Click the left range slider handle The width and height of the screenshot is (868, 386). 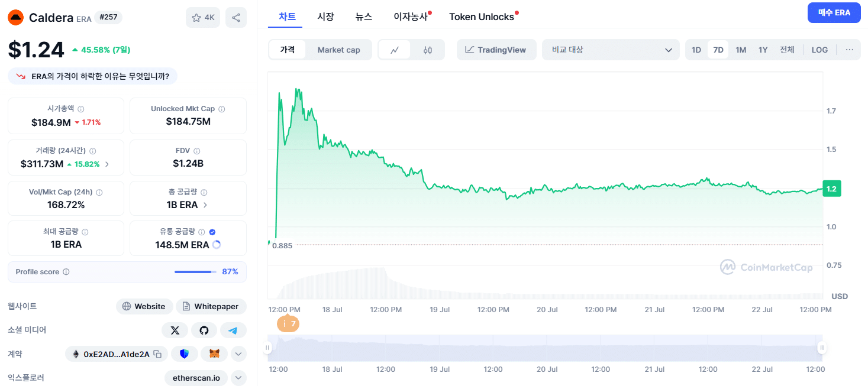[267, 348]
